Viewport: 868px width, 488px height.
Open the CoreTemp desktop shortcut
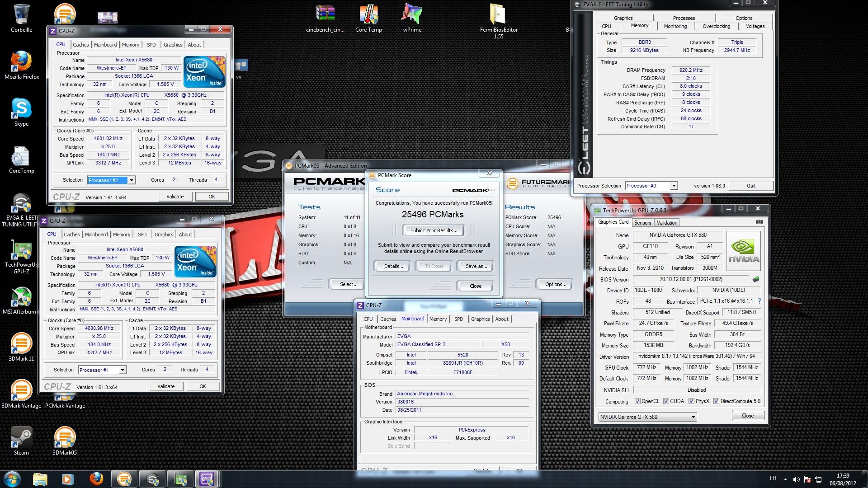[21, 160]
